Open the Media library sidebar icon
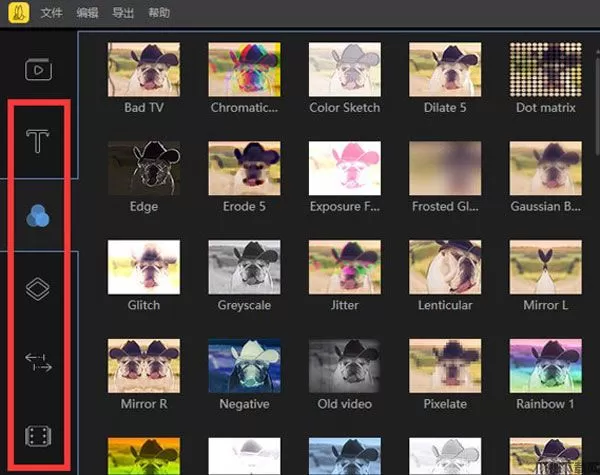This screenshot has height=475, width=600. tap(38, 70)
